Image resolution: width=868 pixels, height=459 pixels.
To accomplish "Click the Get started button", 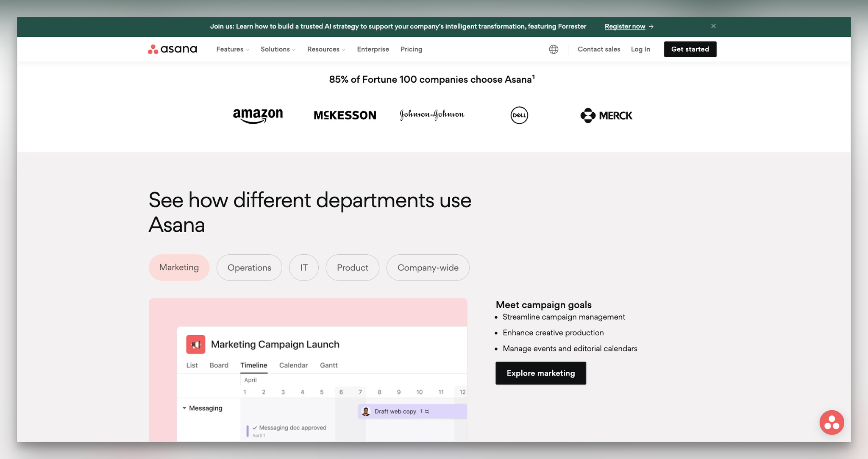I will pyautogui.click(x=690, y=49).
